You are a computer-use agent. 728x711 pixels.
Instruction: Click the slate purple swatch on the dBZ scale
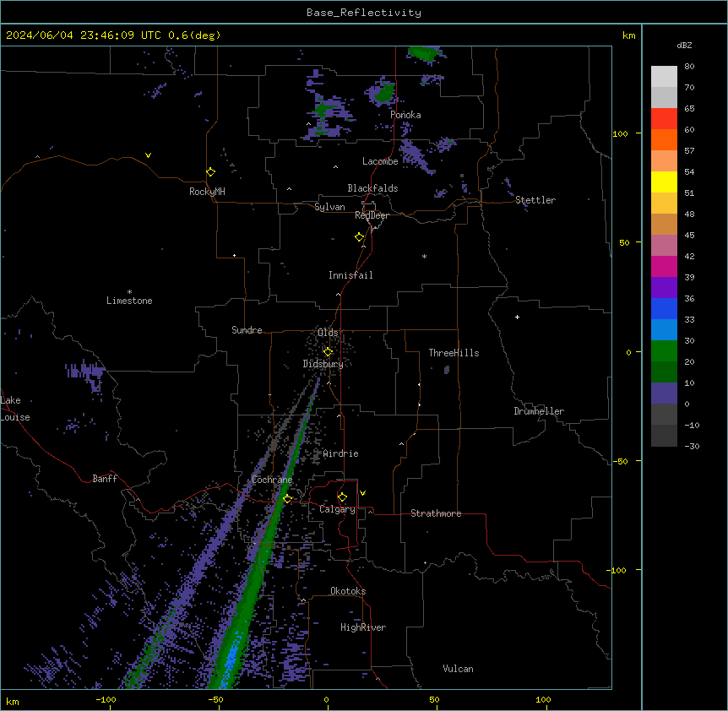point(664,393)
